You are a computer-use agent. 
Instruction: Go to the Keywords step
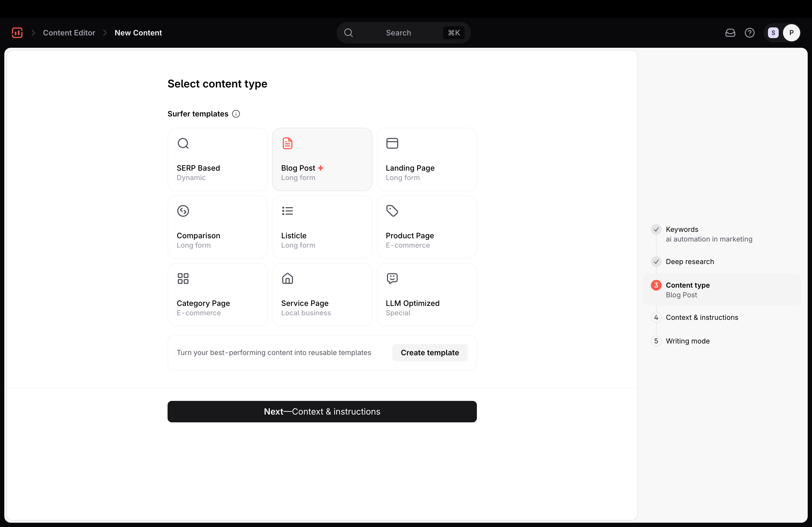click(682, 229)
